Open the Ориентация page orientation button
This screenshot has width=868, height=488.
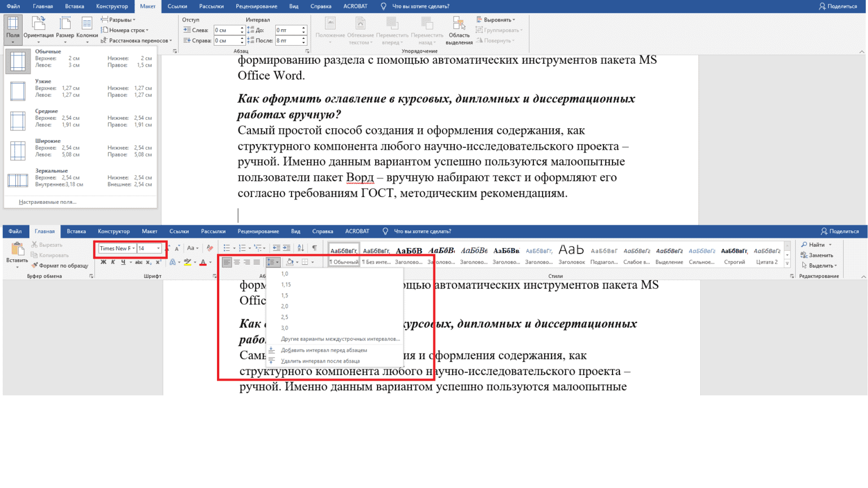click(x=38, y=29)
